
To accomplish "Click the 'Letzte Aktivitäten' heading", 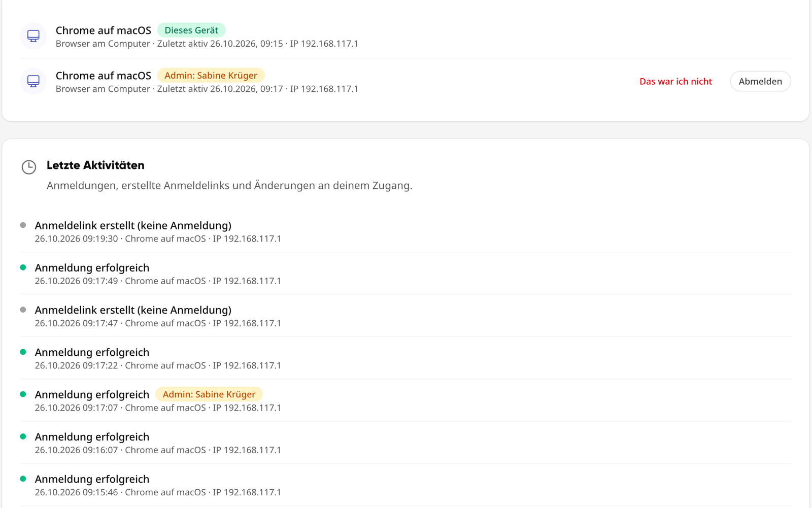I will (95, 165).
